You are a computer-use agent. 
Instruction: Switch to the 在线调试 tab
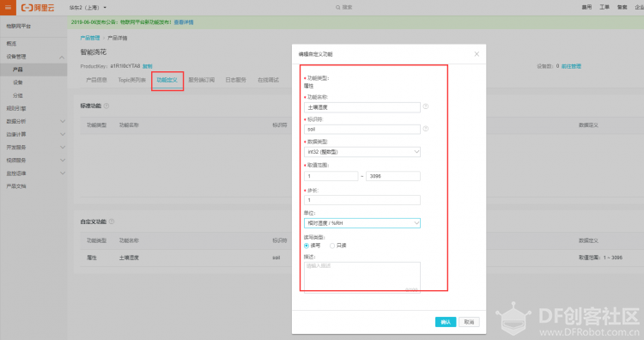[x=268, y=80]
